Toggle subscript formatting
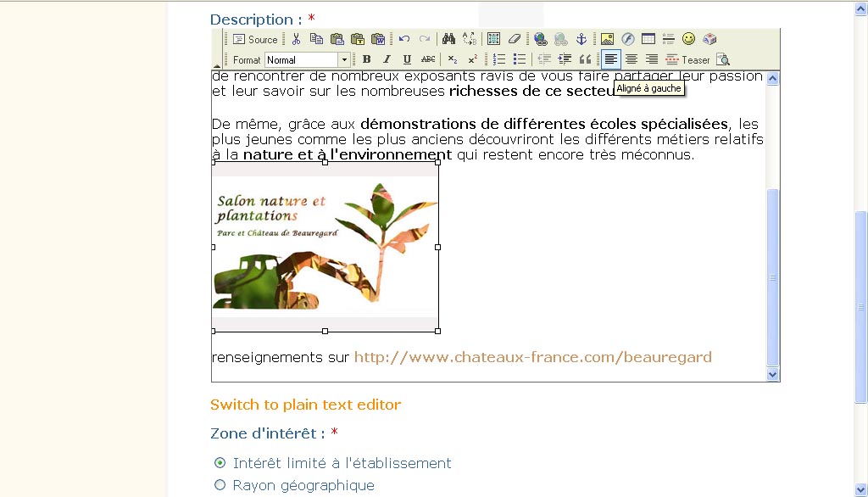The height and width of the screenshot is (497, 868). coord(453,59)
